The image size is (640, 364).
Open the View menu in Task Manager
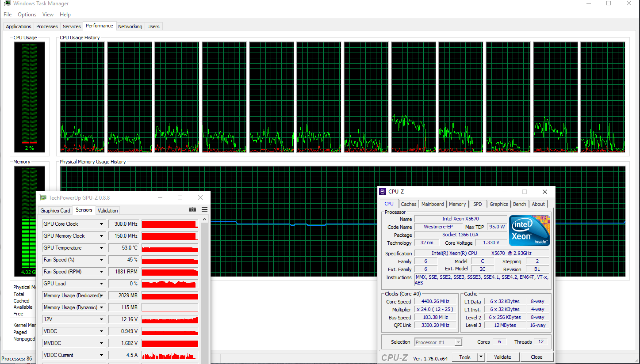(48, 15)
